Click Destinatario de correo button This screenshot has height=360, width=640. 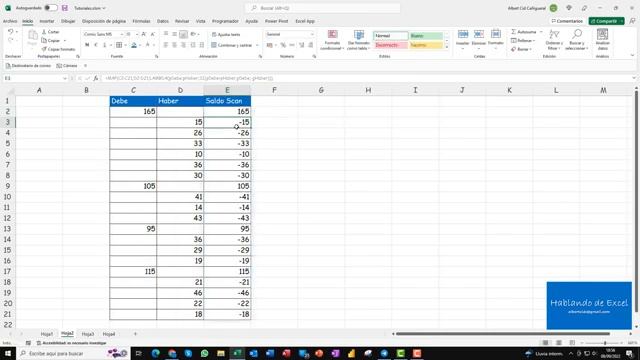click(28, 66)
